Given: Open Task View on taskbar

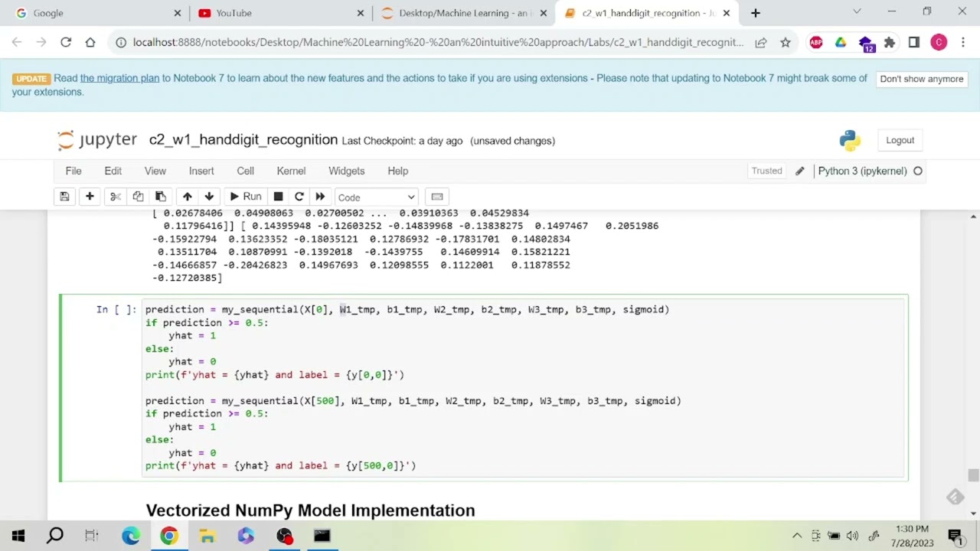Looking at the screenshot, I should tap(92, 536).
